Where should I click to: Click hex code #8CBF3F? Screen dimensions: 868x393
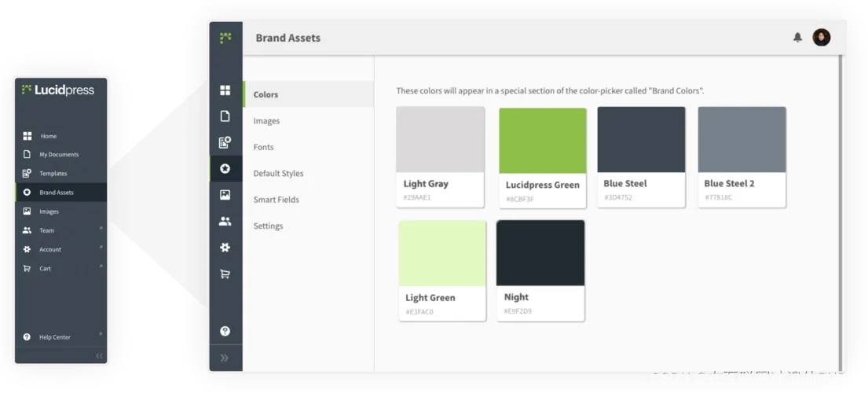click(x=520, y=200)
